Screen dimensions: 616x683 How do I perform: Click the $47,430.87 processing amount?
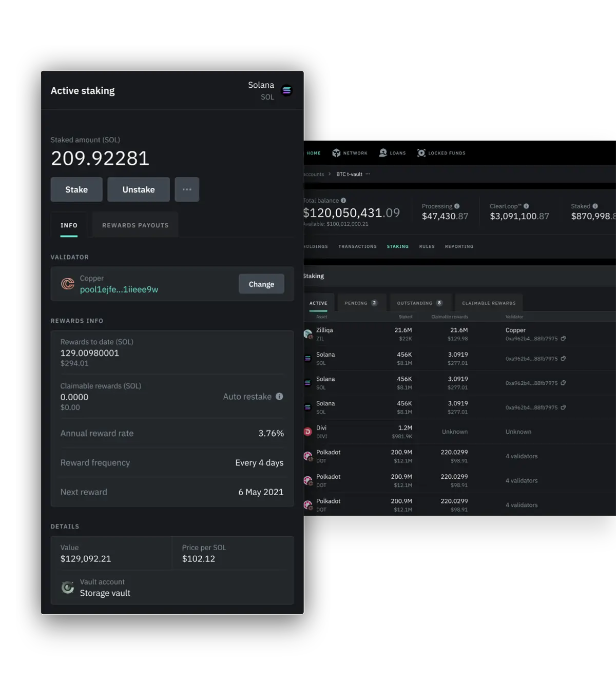[445, 217]
